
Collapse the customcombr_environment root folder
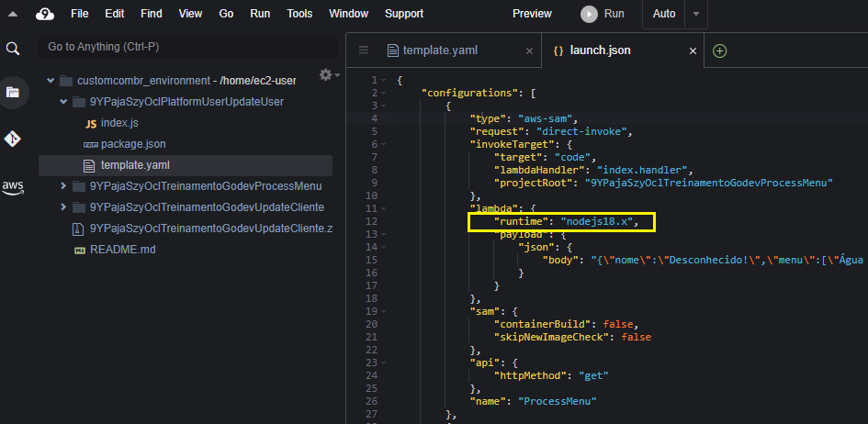click(51, 81)
